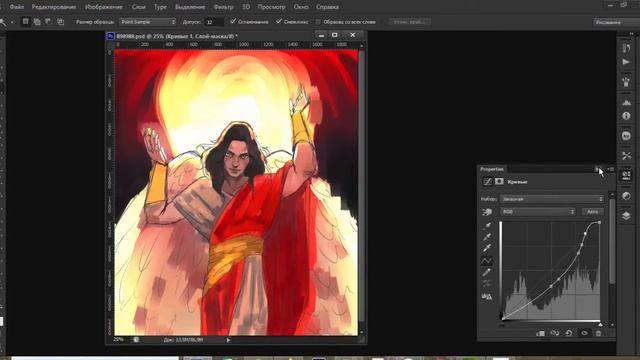The width and height of the screenshot is (640, 360).
Task: Click the Tolerance input field
Action: click(213, 22)
